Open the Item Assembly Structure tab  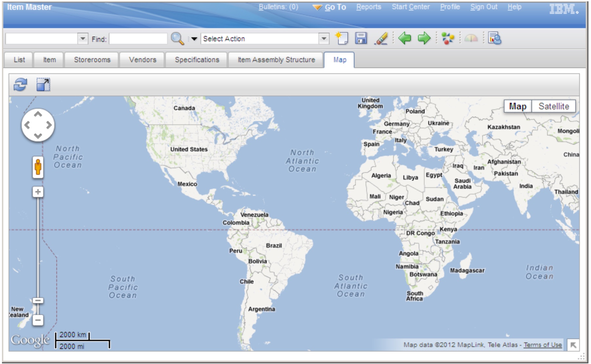pyautogui.click(x=276, y=60)
